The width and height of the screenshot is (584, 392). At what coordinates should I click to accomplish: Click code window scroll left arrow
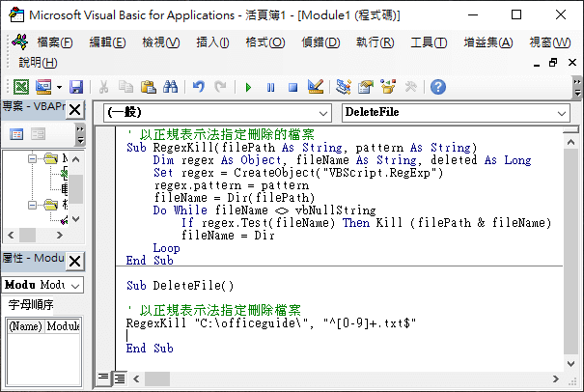click(136, 378)
